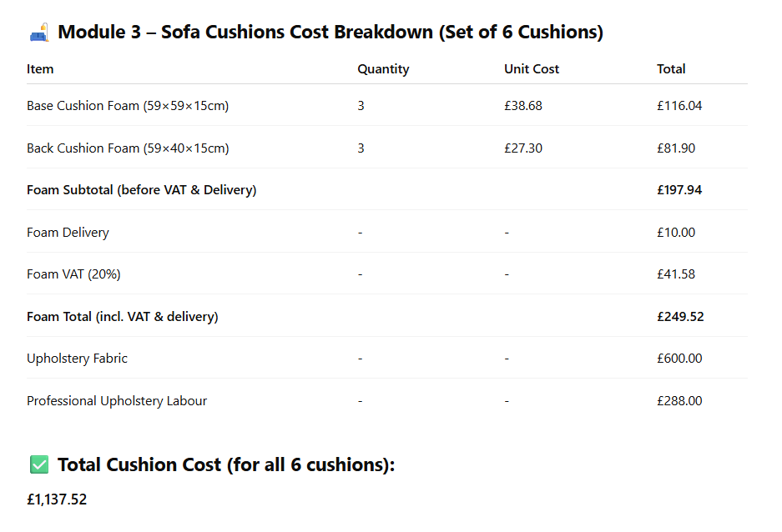The height and width of the screenshot is (532, 782).
Task: Select the Back Cushion Foam row label
Action: (128, 148)
